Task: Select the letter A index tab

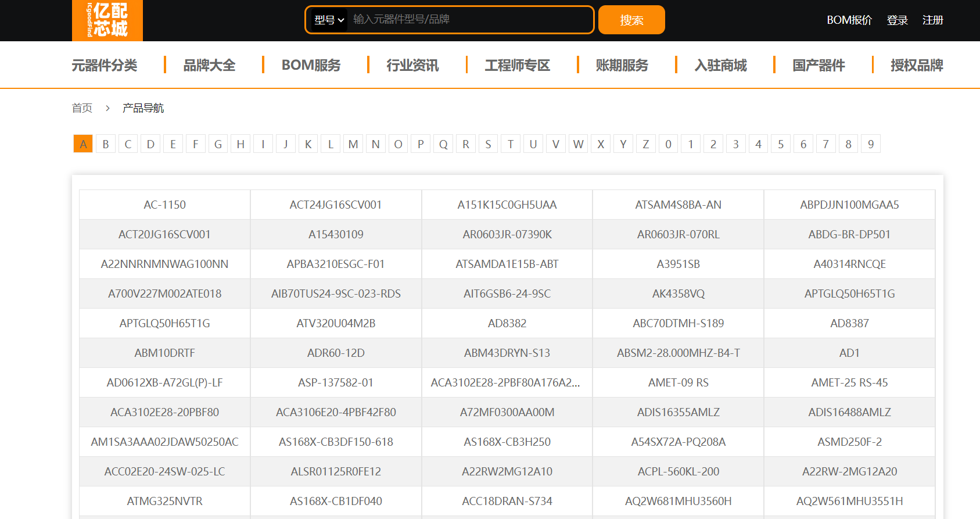Action: pos(83,144)
